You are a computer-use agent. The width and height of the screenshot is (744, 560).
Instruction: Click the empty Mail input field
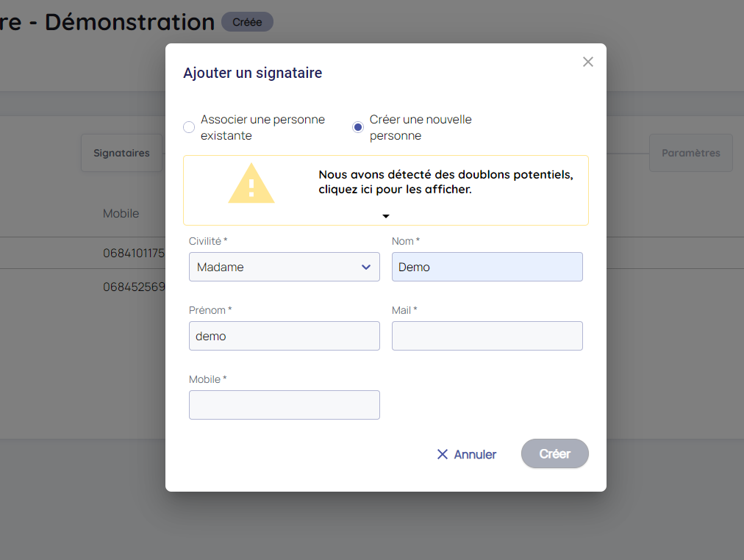(487, 336)
